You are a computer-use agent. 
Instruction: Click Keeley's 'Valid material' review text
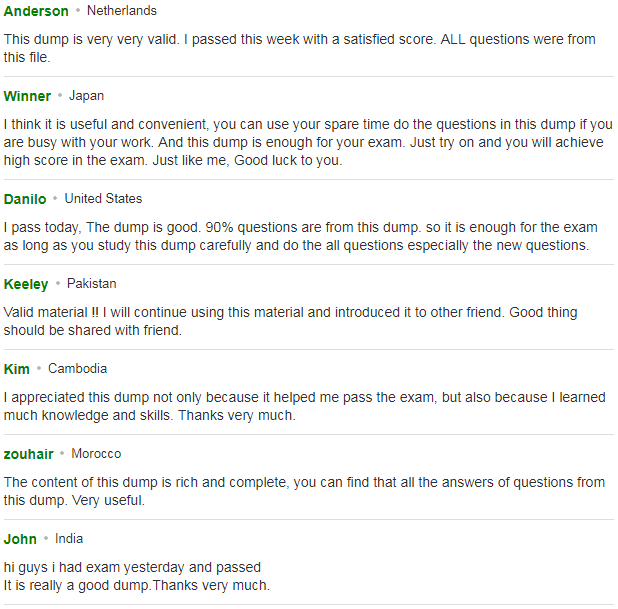290,321
